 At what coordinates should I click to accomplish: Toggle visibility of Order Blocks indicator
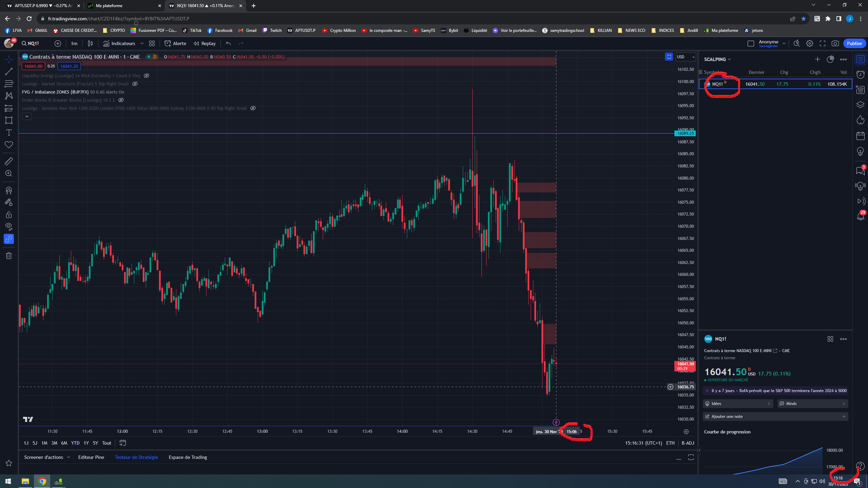(x=121, y=100)
